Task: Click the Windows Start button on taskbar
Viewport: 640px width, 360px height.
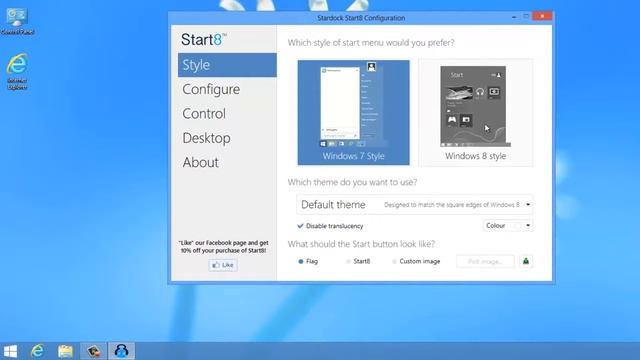Action: pyautogui.click(x=10, y=351)
